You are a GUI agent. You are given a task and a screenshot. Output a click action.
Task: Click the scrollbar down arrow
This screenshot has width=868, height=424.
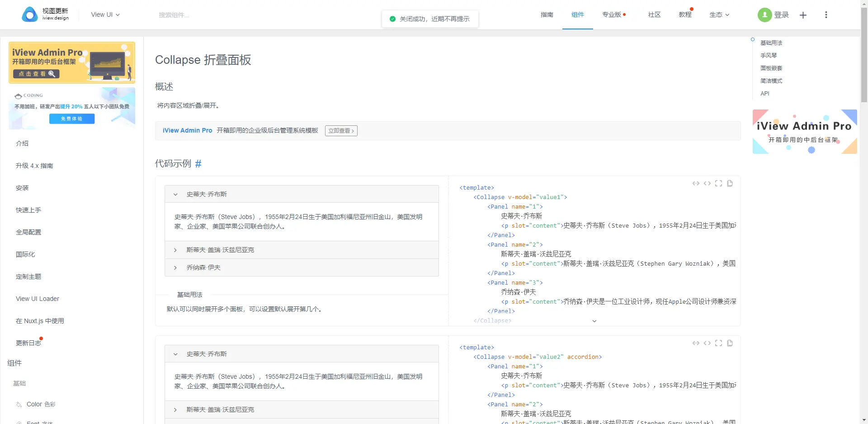click(864, 420)
